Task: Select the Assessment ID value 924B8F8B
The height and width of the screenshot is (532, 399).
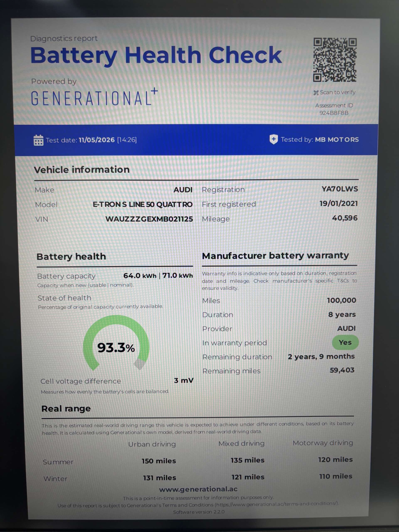Action: (334, 113)
